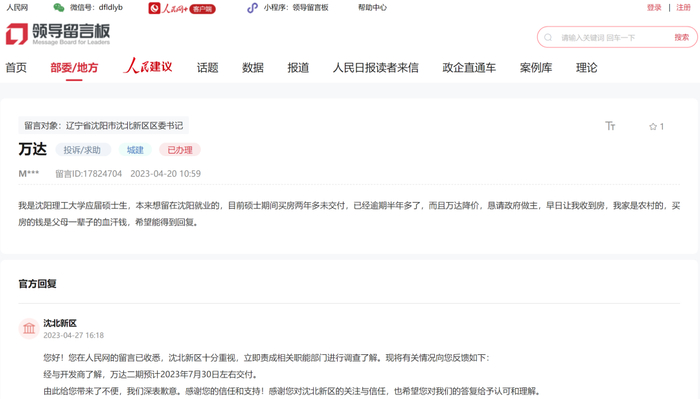700x399 pixels.
Task: Click the message title 万达
Action: tap(33, 149)
